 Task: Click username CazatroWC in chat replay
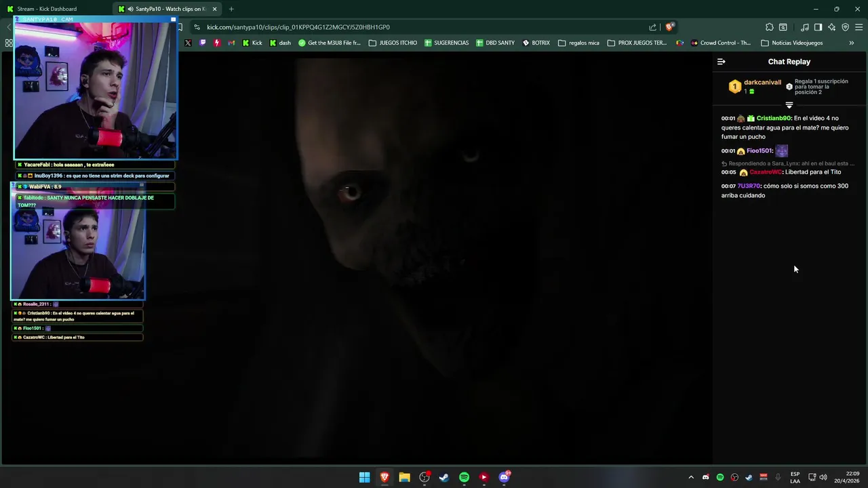(x=766, y=172)
